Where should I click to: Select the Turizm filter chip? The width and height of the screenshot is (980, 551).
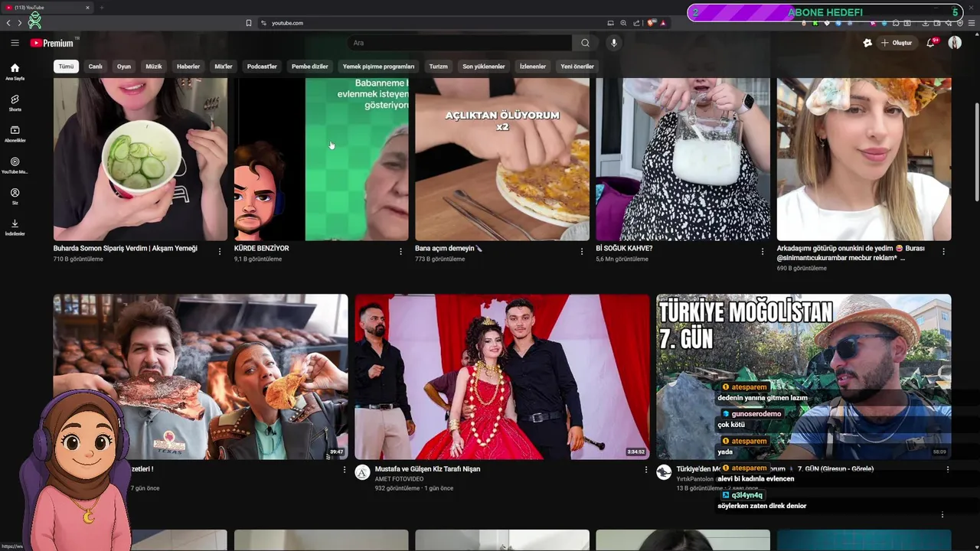click(438, 67)
